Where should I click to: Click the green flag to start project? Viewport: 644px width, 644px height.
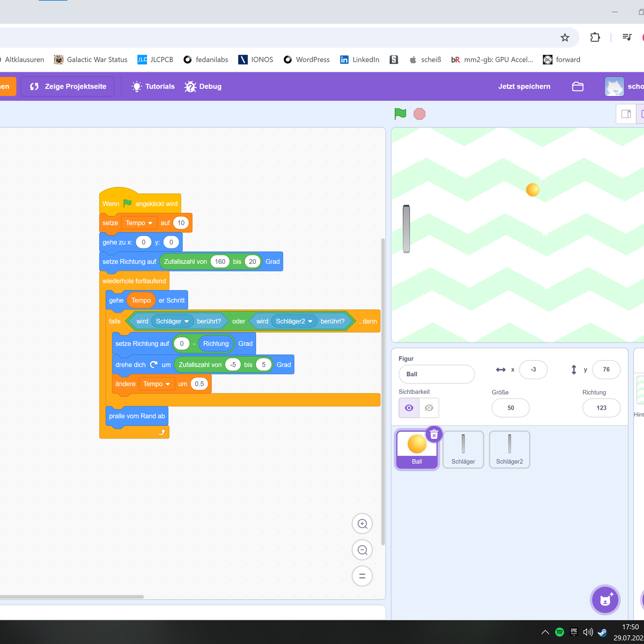coord(400,114)
